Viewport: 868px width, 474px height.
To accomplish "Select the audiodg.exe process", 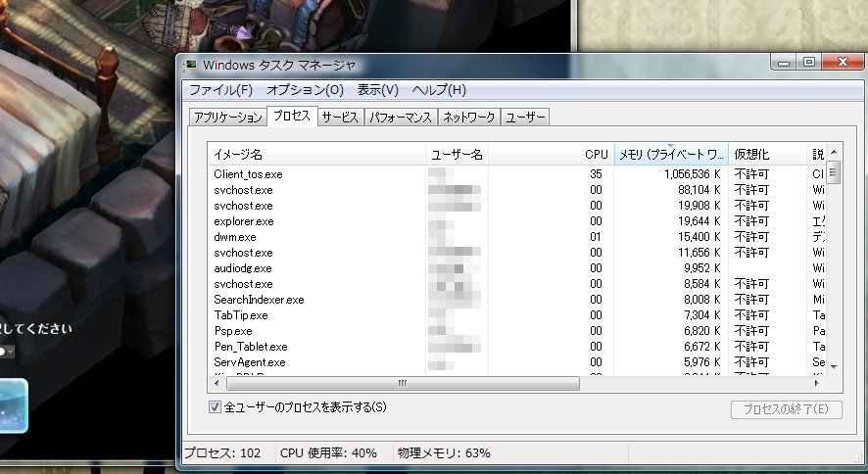I will tap(517, 268).
